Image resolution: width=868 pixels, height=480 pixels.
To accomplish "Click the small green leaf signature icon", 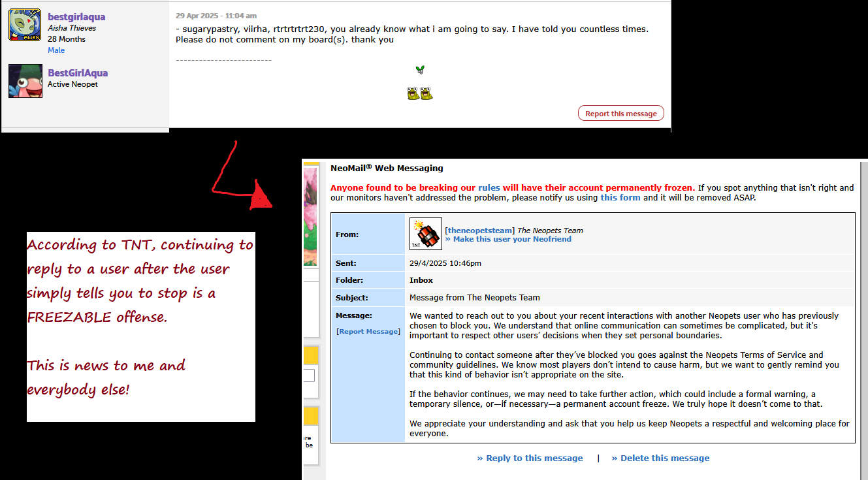I will [x=420, y=70].
